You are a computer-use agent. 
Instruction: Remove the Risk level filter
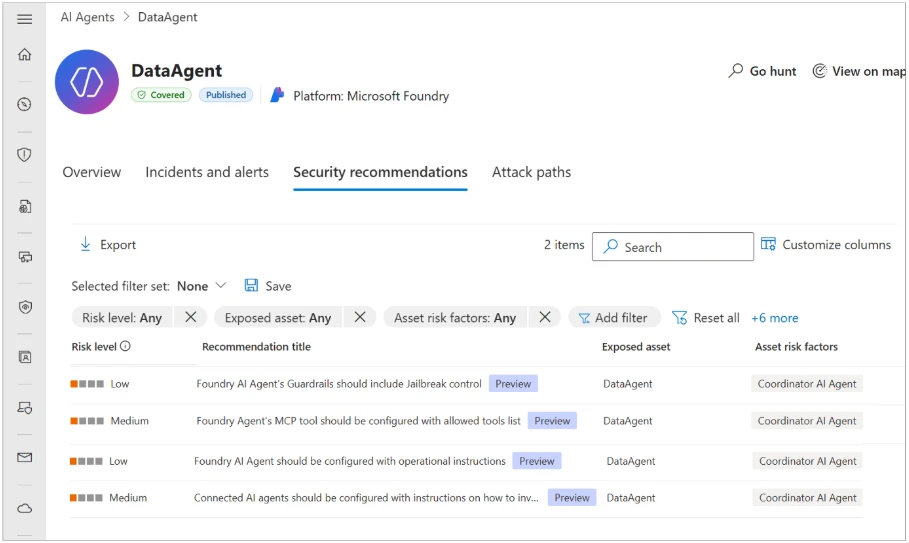coord(189,318)
